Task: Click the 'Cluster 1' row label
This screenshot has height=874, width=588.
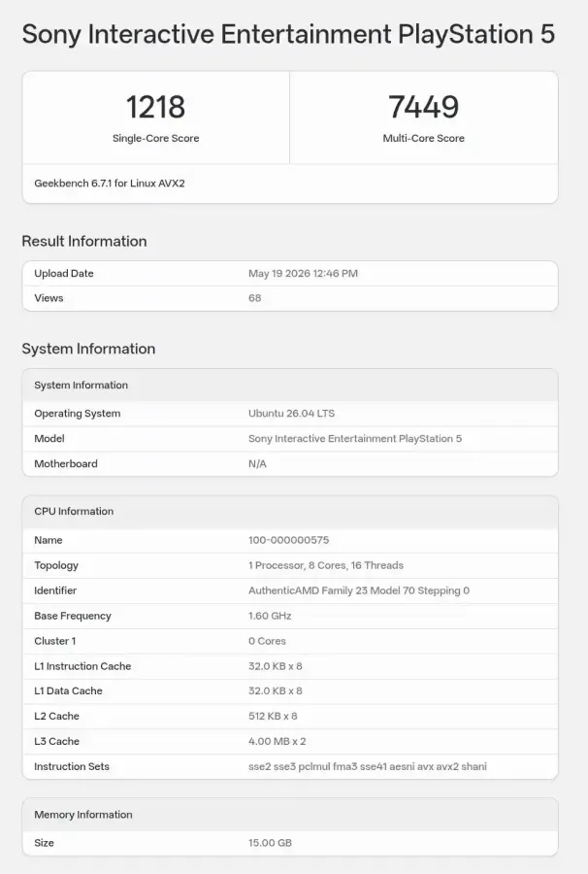Action: click(x=54, y=641)
